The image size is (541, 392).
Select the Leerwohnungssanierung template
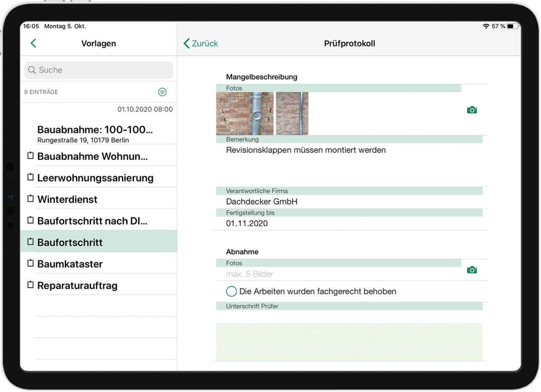(x=95, y=178)
